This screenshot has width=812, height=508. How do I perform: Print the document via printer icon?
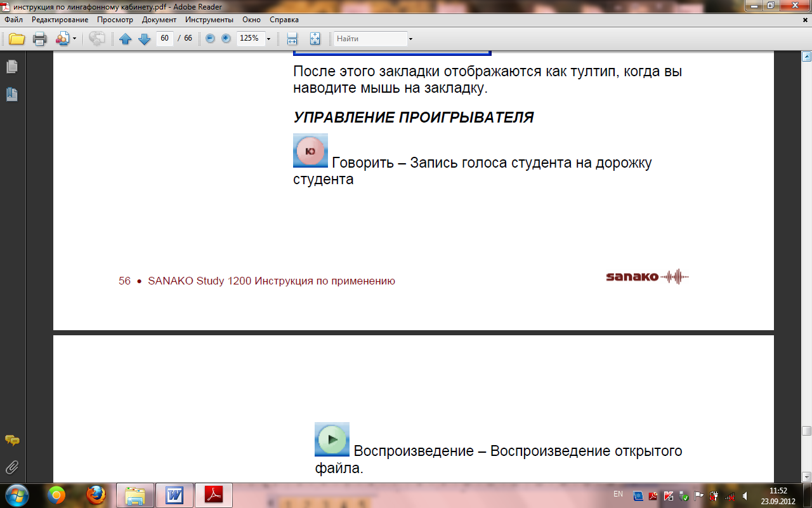(x=39, y=39)
